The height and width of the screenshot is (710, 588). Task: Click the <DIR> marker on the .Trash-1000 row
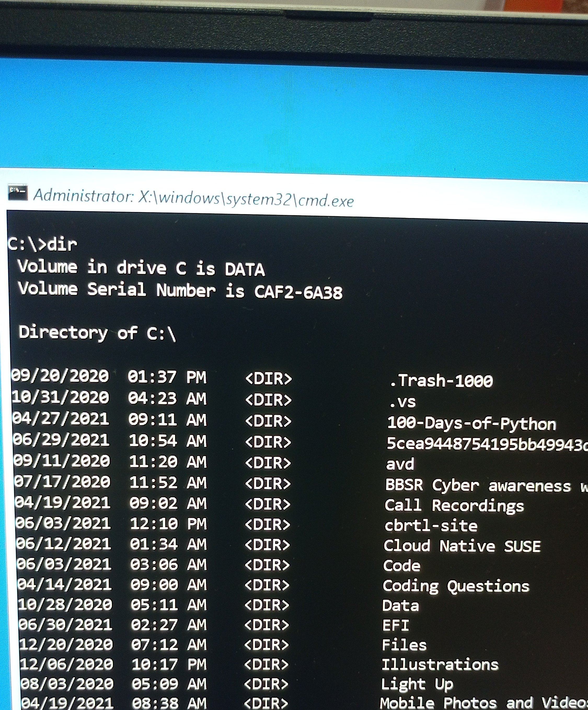269,379
